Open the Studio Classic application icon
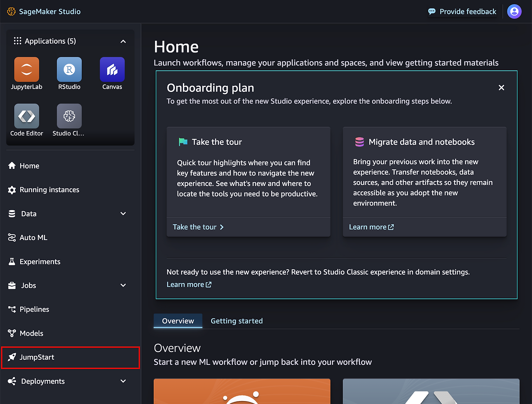 [69, 116]
